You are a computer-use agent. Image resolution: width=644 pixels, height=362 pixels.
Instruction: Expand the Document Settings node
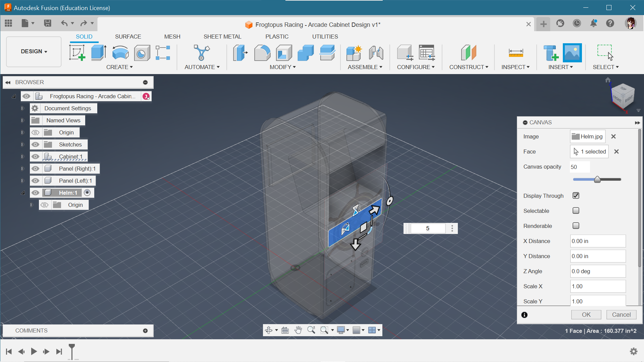(x=22, y=108)
